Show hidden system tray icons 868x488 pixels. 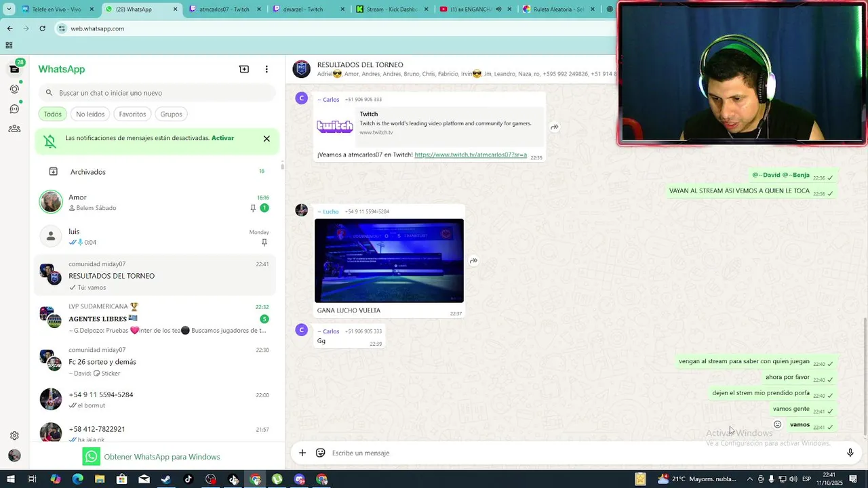click(x=749, y=479)
